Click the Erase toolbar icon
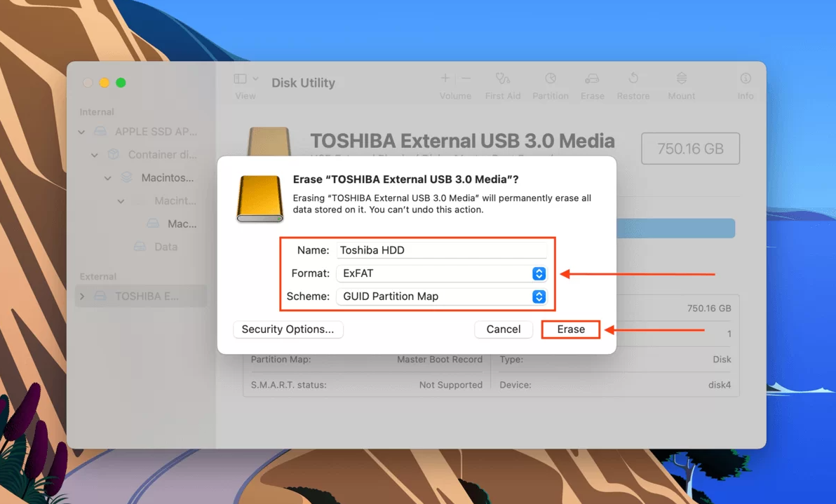This screenshot has width=836, height=504. (x=592, y=79)
